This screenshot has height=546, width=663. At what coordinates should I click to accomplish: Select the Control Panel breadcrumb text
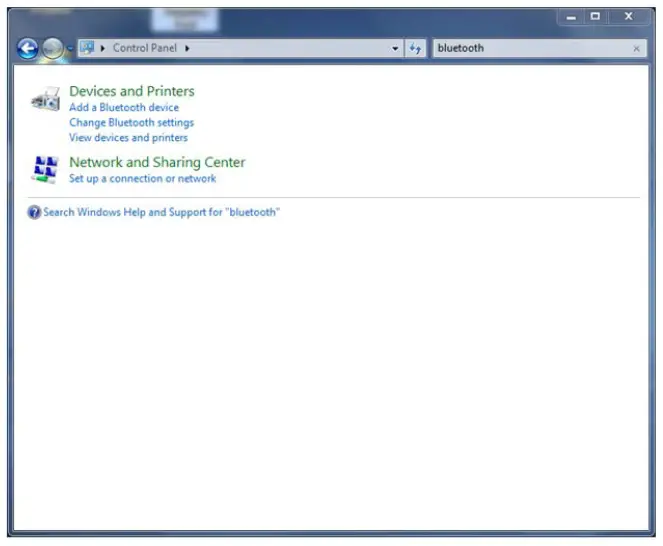[x=145, y=48]
